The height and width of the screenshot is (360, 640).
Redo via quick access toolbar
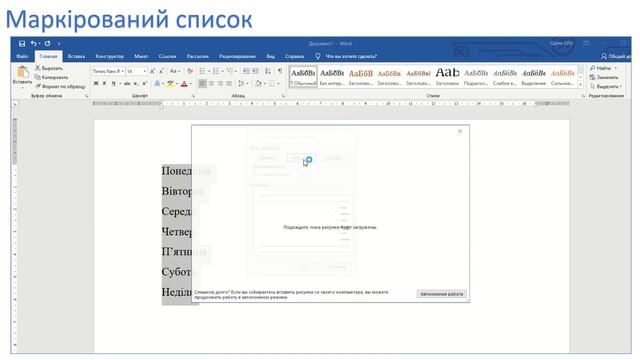(47, 43)
